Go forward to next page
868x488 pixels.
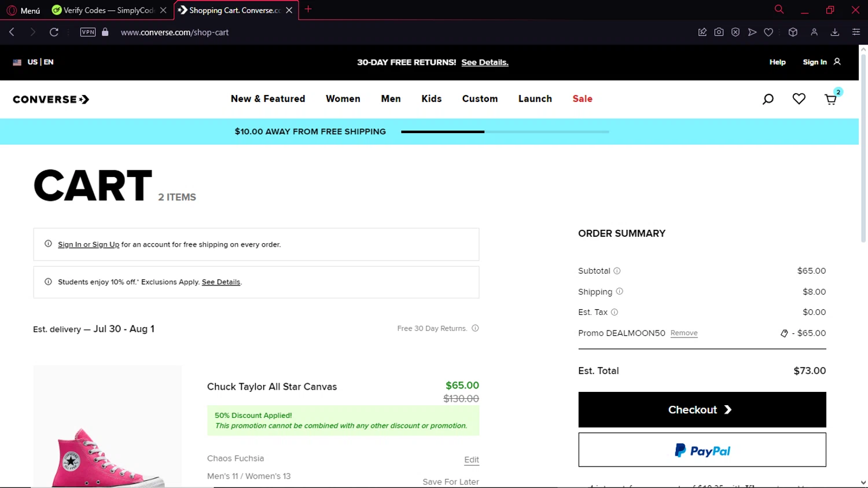[x=32, y=32]
